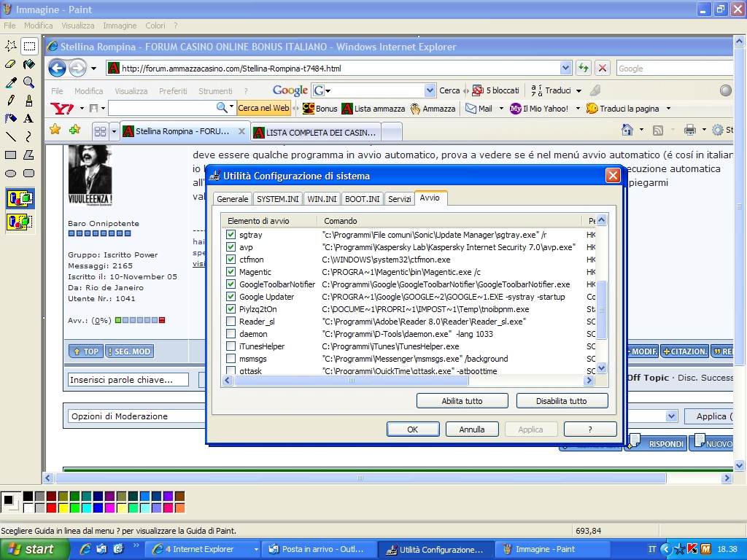
Task: Select opaque selection mode in Paint options
Action: coord(20,198)
